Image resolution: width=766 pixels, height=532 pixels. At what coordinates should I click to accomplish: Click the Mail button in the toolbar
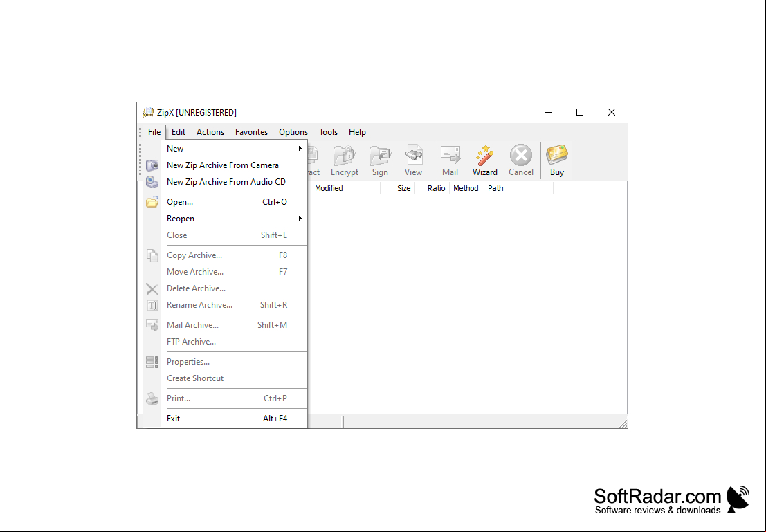(x=450, y=160)
